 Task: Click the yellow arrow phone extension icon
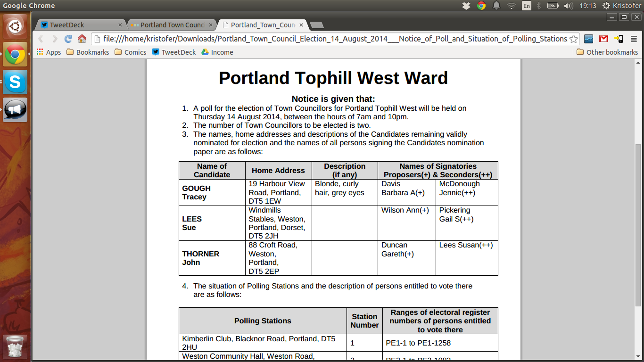click(x=619, y=39)
